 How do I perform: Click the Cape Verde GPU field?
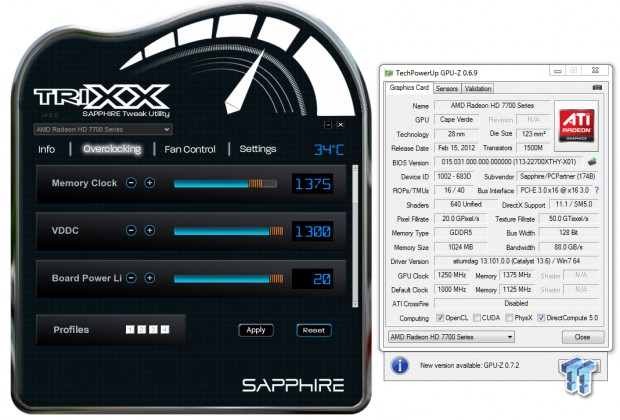[x=456, y=119]
